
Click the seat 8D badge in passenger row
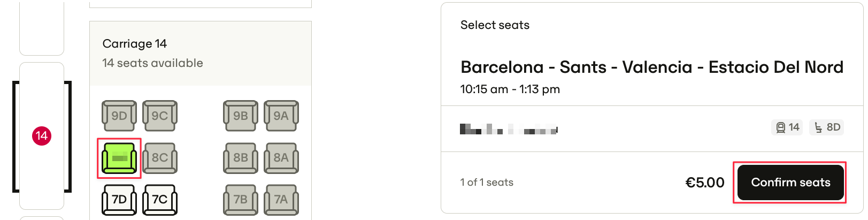coord(827,127)
